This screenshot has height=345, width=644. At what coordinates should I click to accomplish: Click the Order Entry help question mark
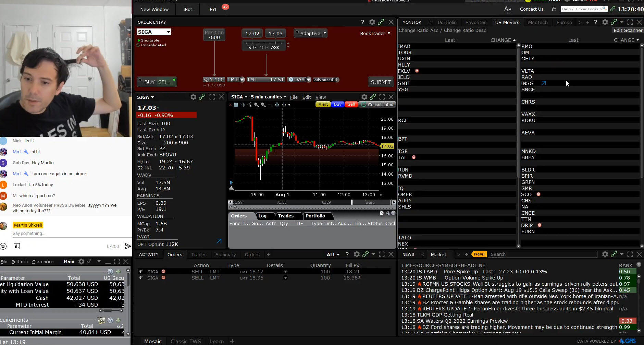click(362, 22)
